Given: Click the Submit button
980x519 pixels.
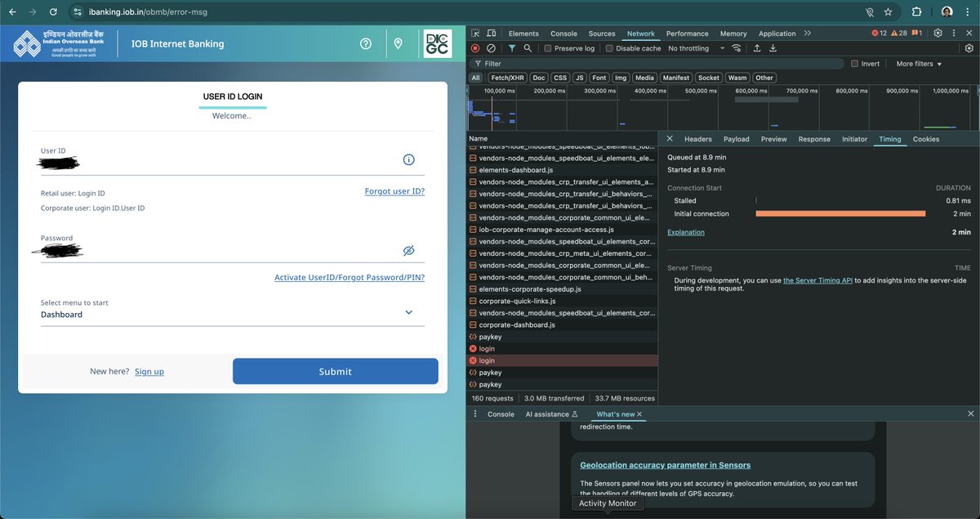Looking at the screenshot, I should pyautogui.click(x=335, y=371).
